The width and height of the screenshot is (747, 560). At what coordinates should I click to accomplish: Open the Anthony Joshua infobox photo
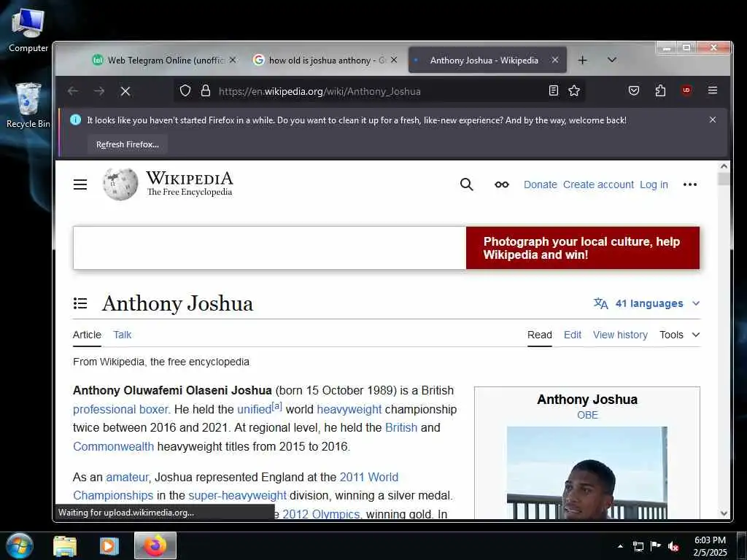(x=587, y=472)
